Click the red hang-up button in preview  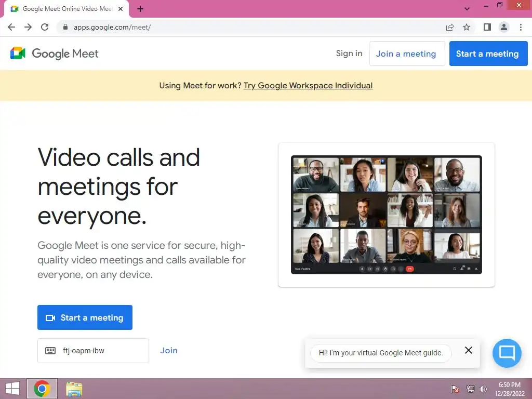point(410,269)
